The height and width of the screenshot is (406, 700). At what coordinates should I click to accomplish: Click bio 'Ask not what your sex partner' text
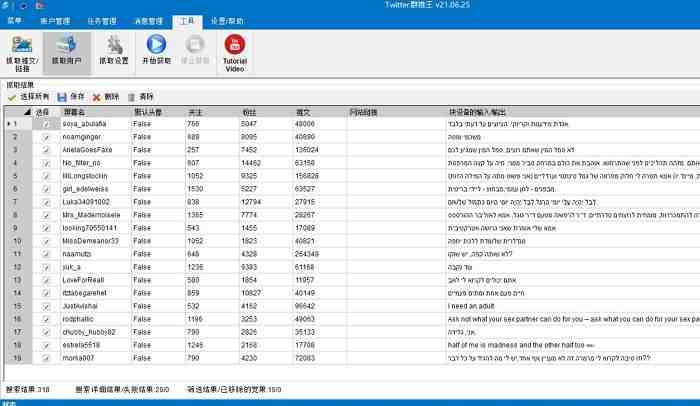pyautogui.click(x=573, y=319)
